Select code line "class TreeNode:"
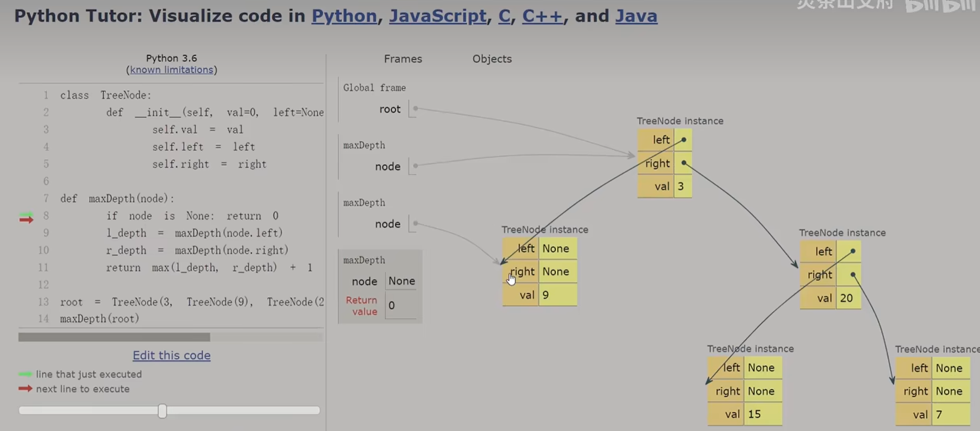 pos(106,95)
